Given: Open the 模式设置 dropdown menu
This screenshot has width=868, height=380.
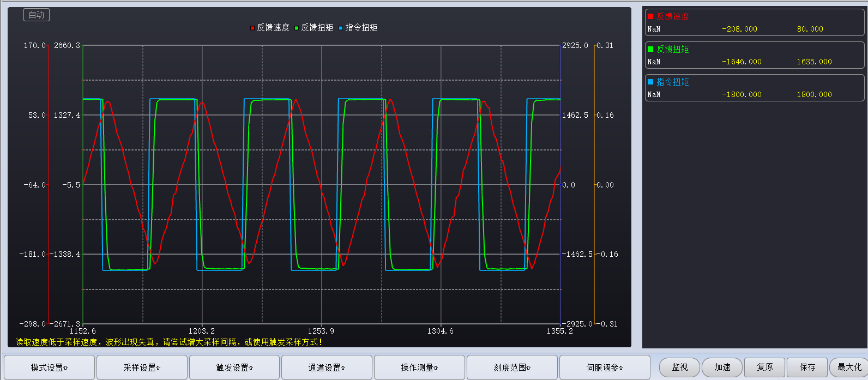Looking at the screenshot, I should point(49,367).
